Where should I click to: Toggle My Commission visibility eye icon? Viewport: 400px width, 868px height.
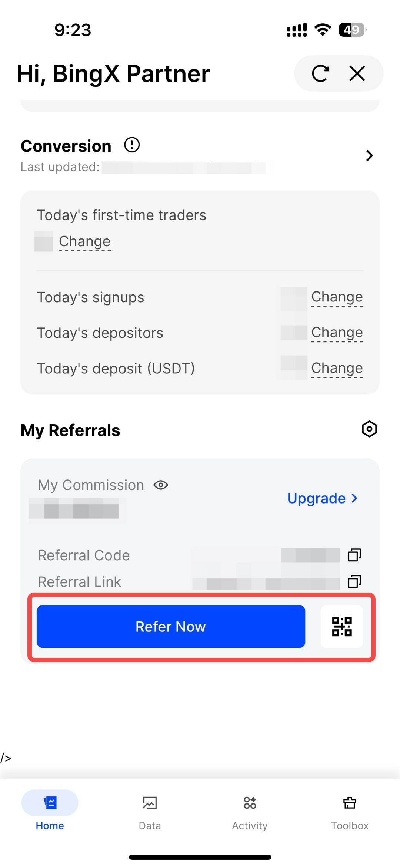161,485
